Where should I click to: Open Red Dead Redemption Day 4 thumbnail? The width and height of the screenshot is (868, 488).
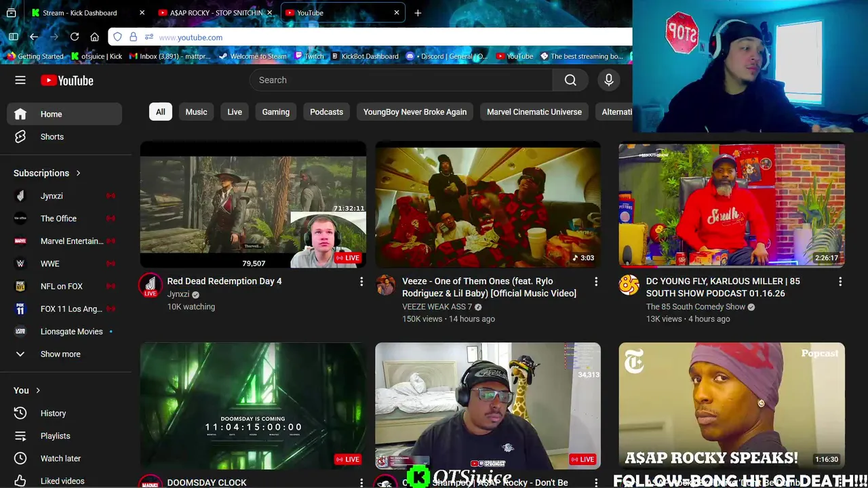[253, 205]
